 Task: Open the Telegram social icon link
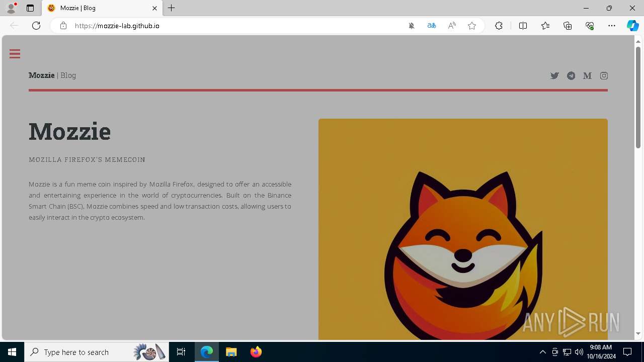(571, 76)
